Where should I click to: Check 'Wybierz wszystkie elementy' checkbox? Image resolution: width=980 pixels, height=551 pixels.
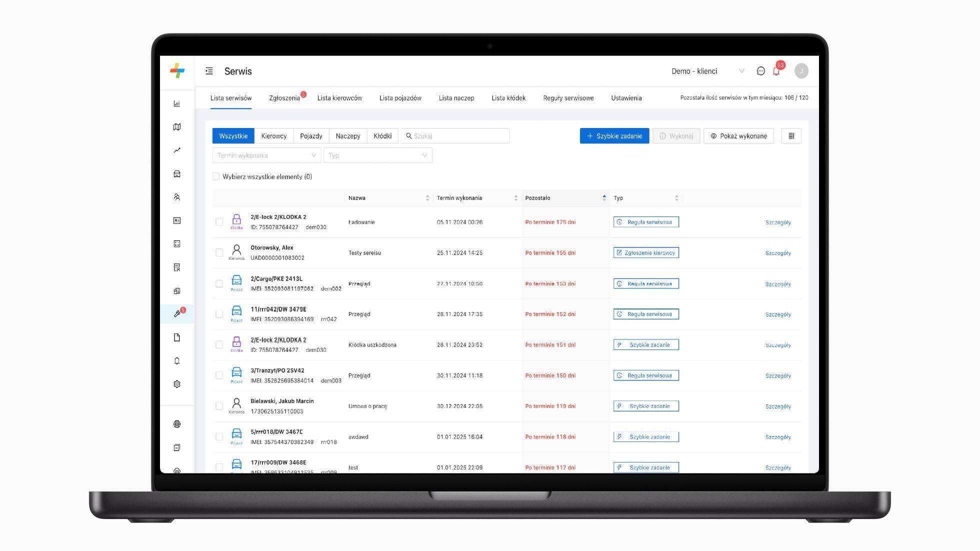pyautogui.click(x=216, y=176)
